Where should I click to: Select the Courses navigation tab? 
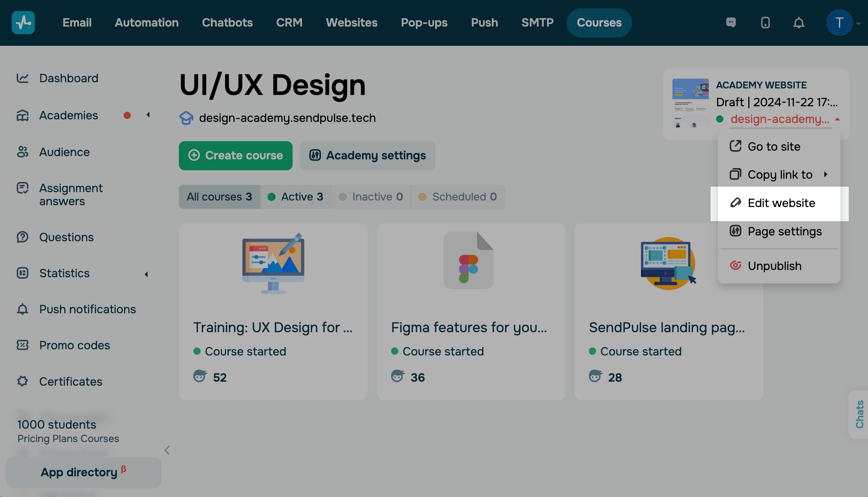click(x=599, y=23)
